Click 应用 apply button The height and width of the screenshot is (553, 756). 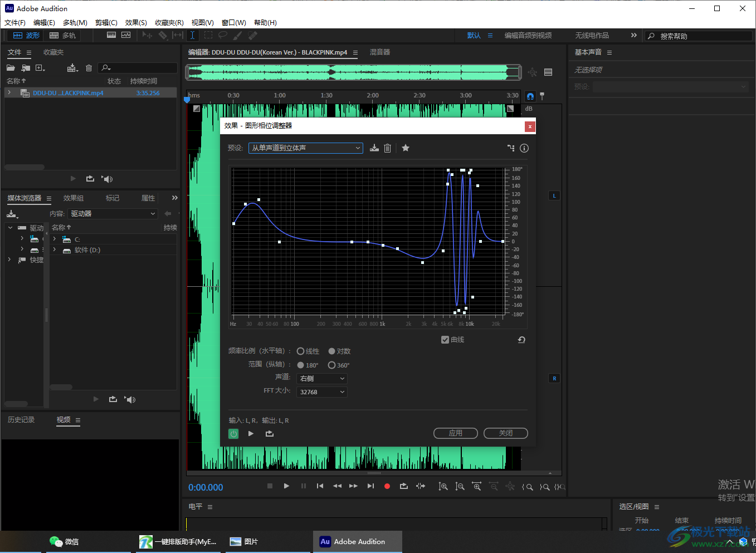(456, 433)
